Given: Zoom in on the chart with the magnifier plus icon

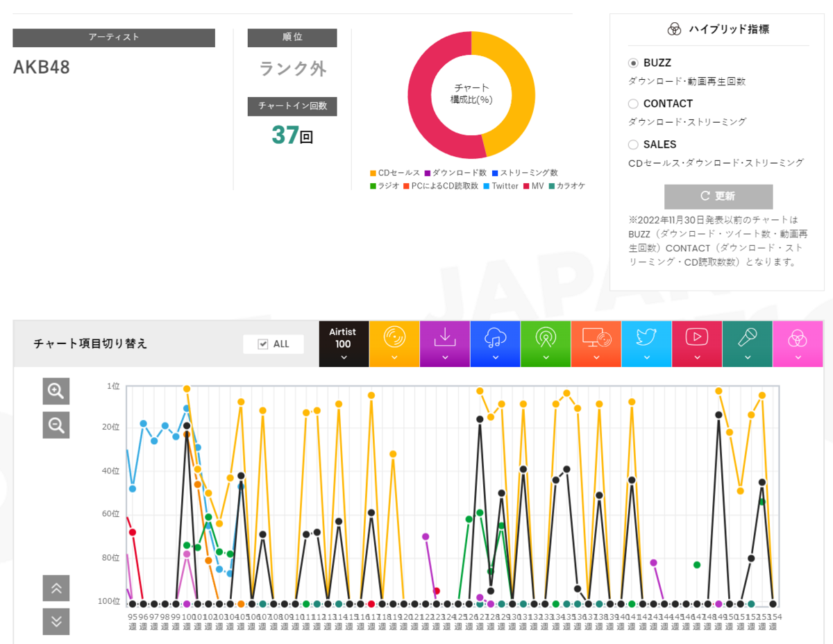Looking at the screenshot, I should click(56, 391).
